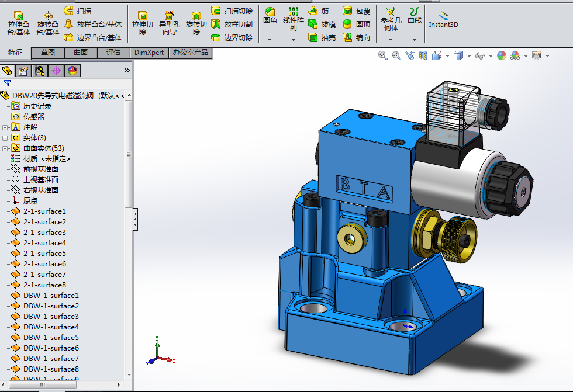
Task: Toggle the Instant3D mode
Action: 443,19
